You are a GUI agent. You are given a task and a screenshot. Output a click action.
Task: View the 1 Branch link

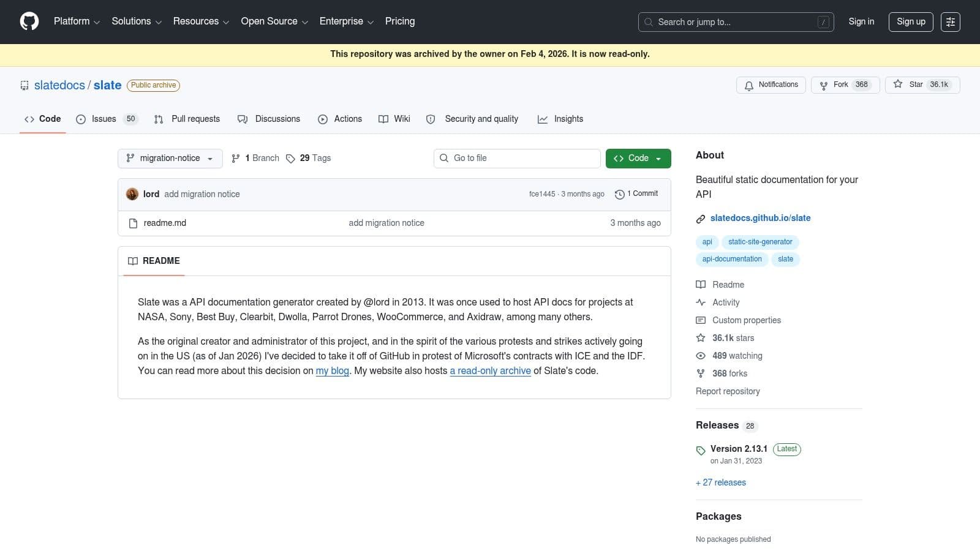(x=255, y=158)
